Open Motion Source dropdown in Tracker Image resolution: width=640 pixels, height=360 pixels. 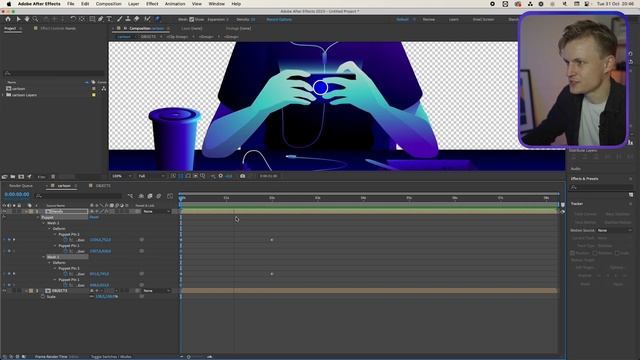614,230
